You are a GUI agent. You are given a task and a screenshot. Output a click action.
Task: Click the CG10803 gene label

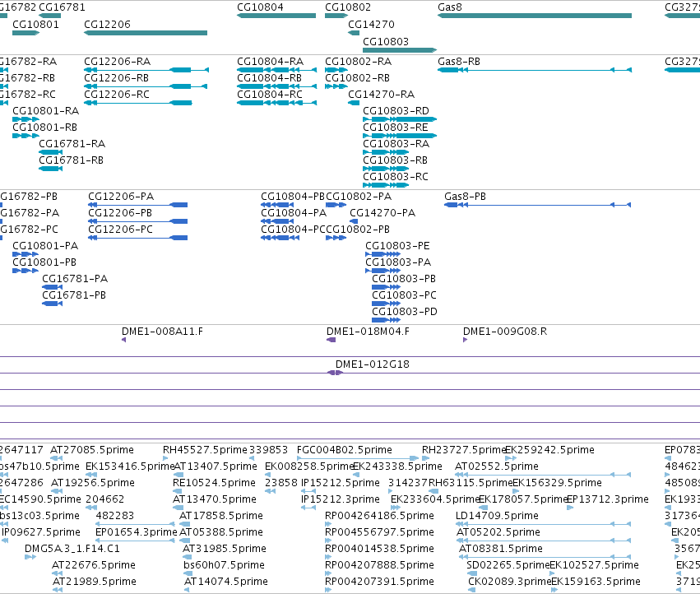[386, 41]
